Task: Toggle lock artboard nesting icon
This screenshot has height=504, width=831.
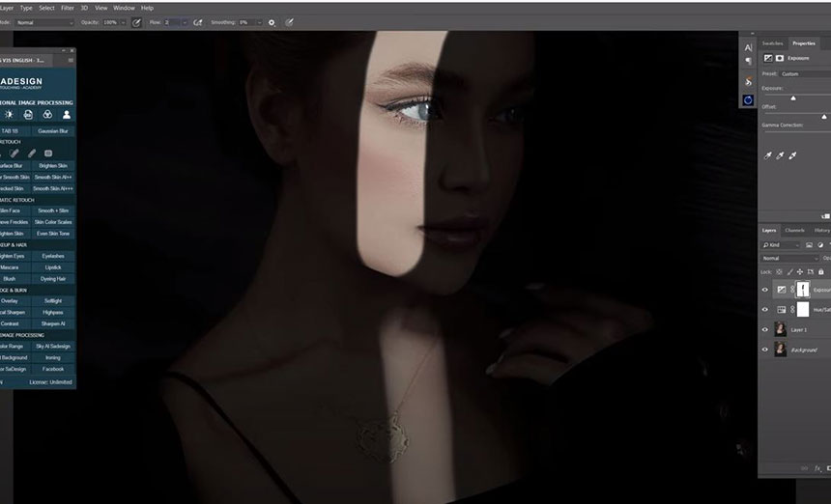Action: click(x=811, y=271)
